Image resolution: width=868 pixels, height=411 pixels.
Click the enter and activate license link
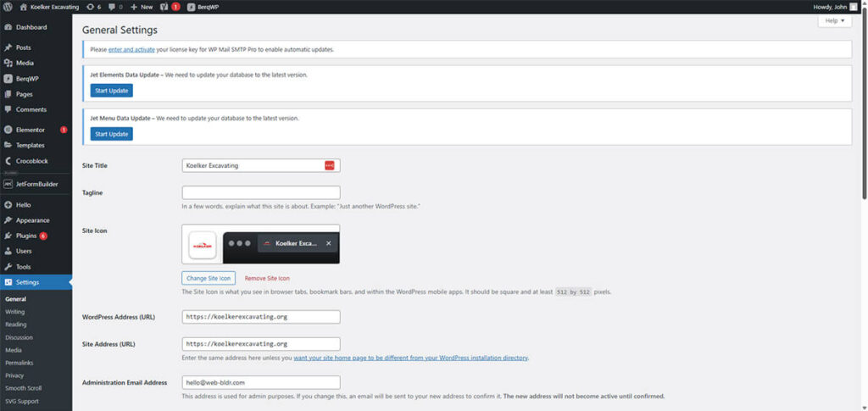tap(131, 50)
